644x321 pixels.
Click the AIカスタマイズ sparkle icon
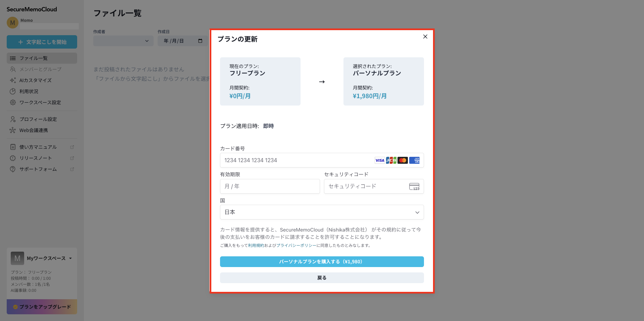(x=13, y=80)
